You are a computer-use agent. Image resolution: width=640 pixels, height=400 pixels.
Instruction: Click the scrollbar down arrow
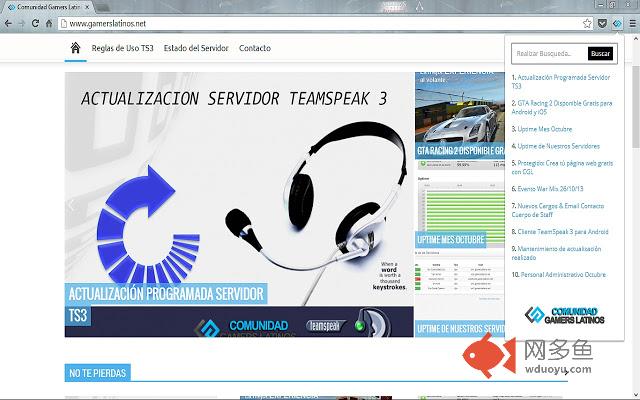pyautogui.click(x=636, y=395)
